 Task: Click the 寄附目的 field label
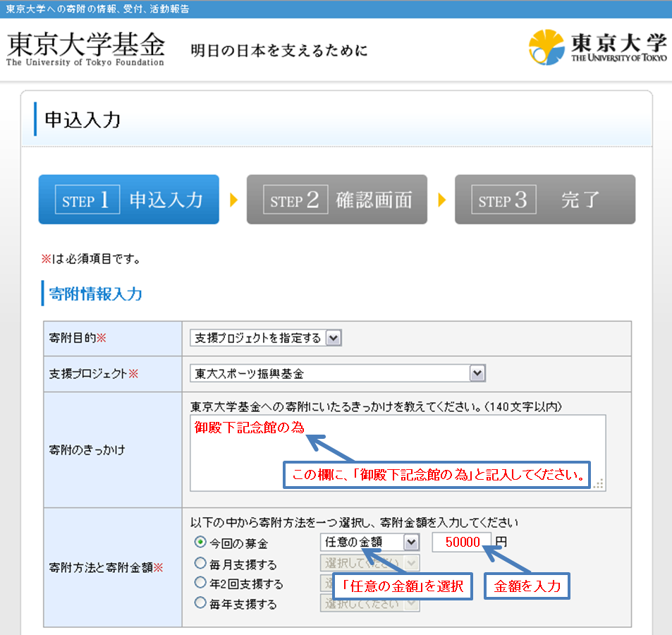tap(77, 338)
